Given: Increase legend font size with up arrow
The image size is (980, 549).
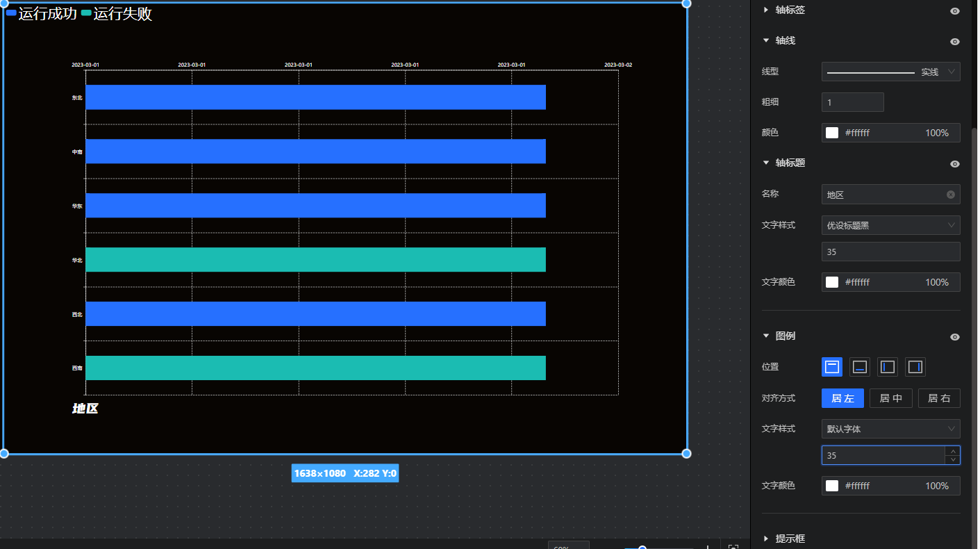Looking at the screenshot, I should [x=953, y=451].
